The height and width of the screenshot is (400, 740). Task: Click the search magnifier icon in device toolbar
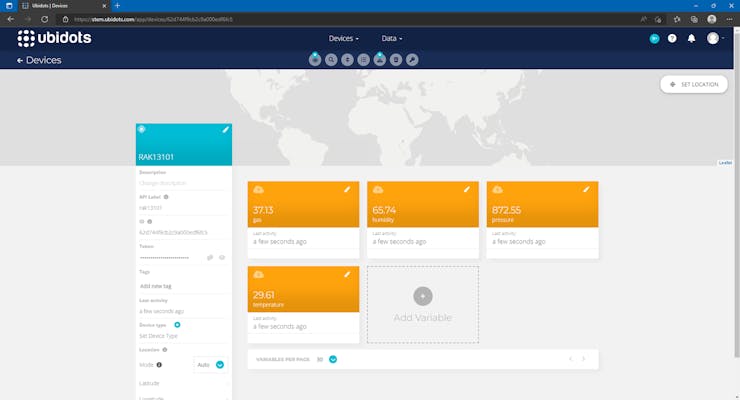[331, 60]
